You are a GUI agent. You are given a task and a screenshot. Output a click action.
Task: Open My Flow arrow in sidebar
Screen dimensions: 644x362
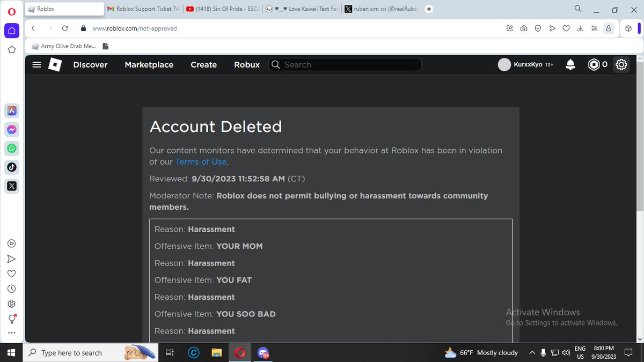[12, 258]
